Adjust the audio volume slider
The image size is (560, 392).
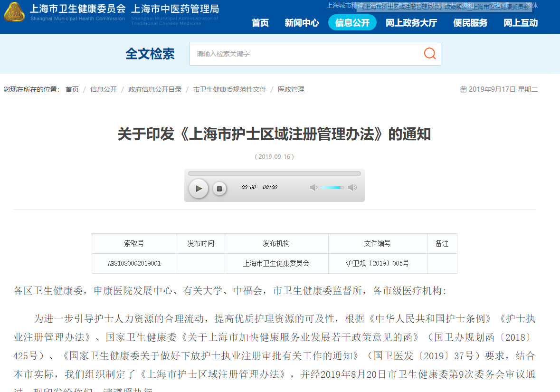coord(332,188)
